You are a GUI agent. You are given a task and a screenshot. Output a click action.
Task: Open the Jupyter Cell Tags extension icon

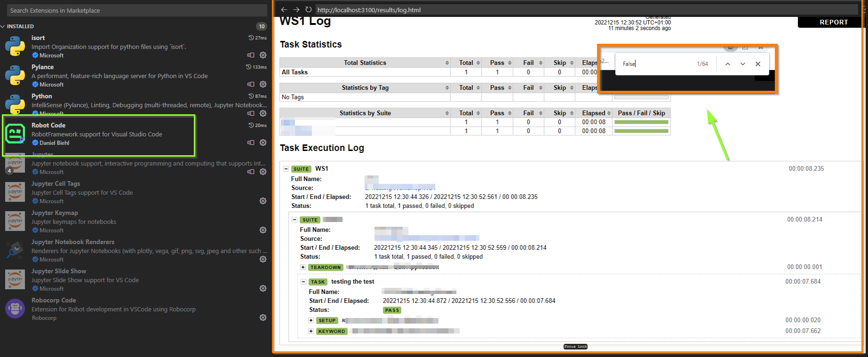[x=15, y=192]
